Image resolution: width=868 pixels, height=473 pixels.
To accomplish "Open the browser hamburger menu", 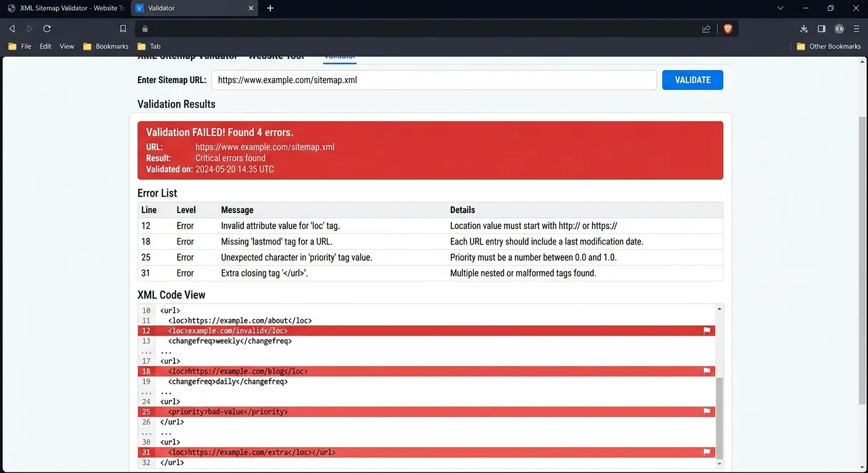I will [856, 28].
